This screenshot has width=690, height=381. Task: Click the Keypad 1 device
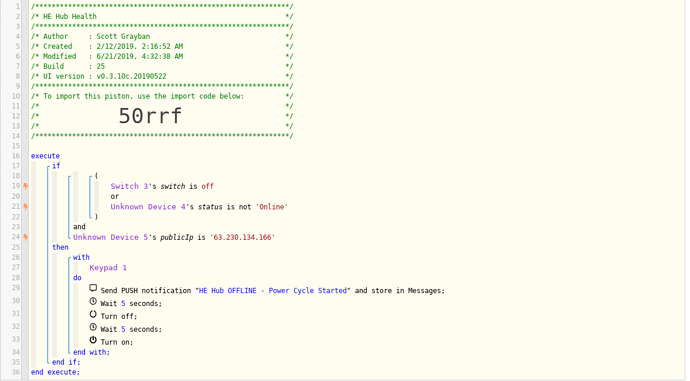coord(108,267)
